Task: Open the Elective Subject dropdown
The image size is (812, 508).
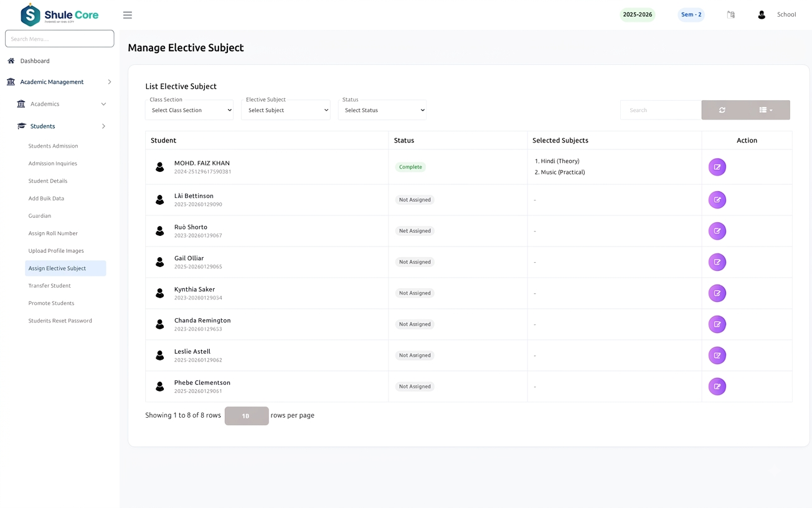Action: (x=286, y=110)
